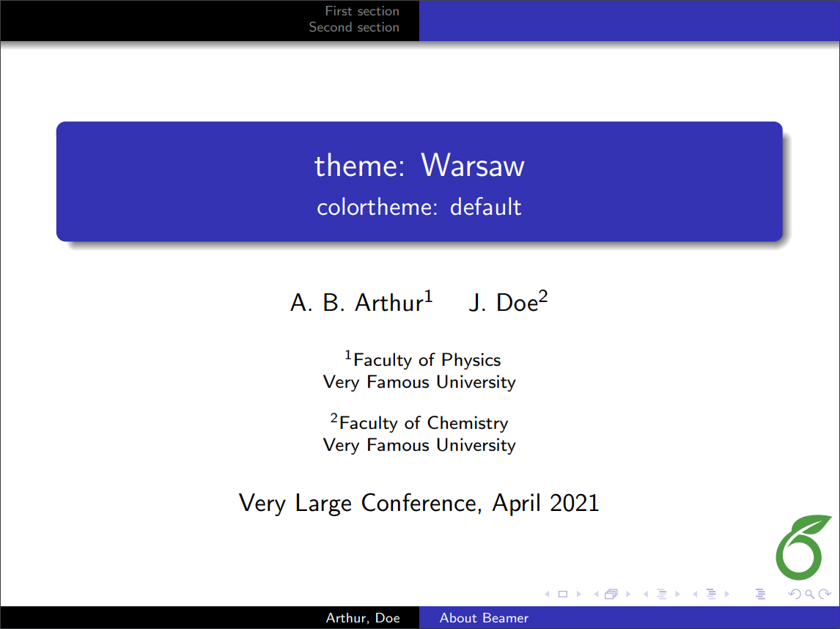Open the Second section header link
This screenshot has height=629, width=840.
point(354,27)
